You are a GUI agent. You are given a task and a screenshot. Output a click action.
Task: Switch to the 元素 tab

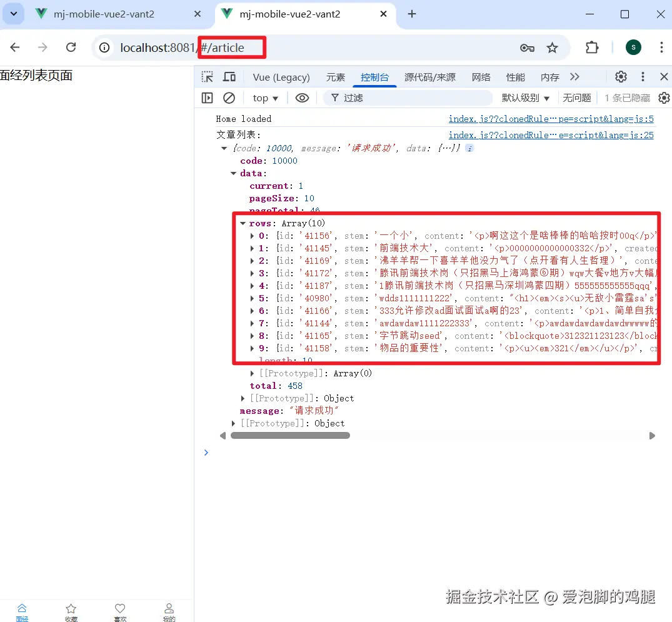[x=335, y=77]
